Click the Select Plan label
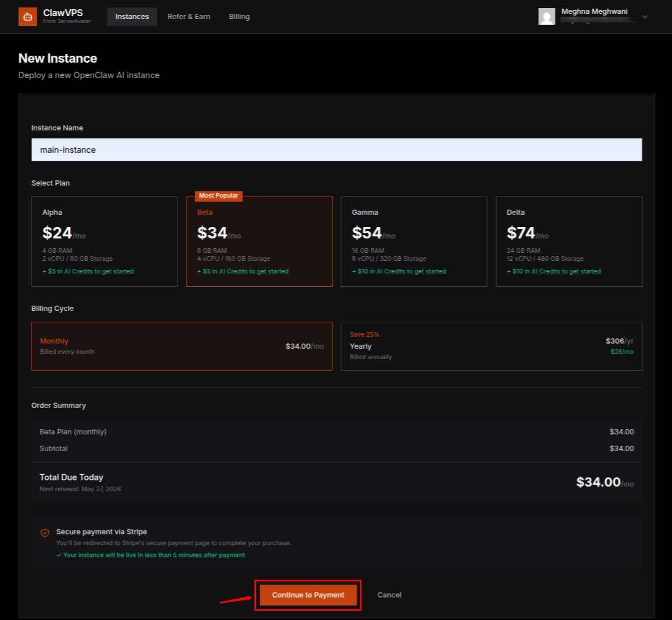Image resolution: width=672 pixels, height=620 pixels. (51, 183)
